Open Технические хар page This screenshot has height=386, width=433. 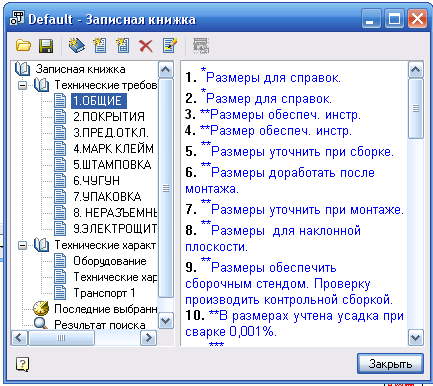tap(115, 277)
